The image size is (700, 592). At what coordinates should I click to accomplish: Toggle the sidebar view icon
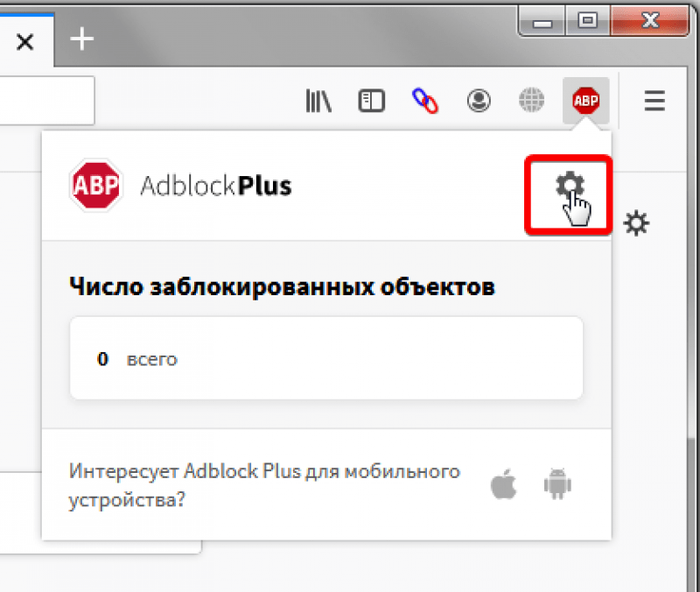point(371,100)
